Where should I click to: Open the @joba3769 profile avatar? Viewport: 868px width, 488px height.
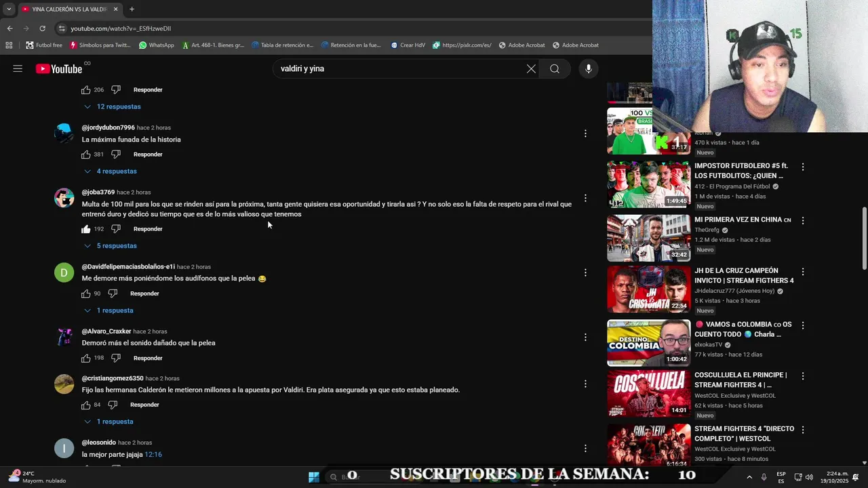(x=64, y=198)
